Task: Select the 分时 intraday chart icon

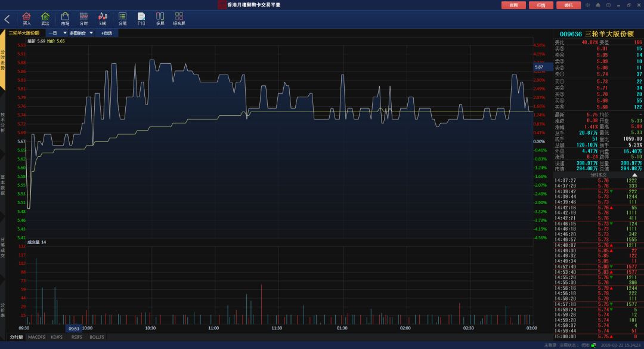Action: point(84,18)
